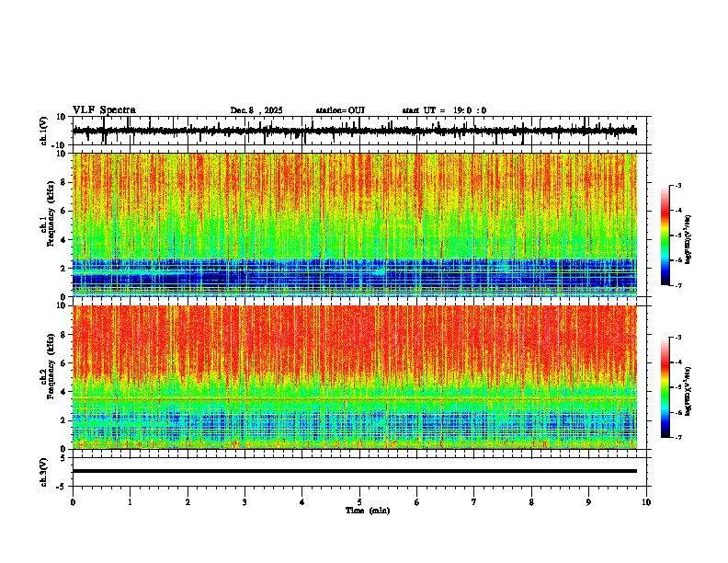Click the ch.2 color scale units label
This screenshot has height=563, width=728.
coord(688,391)
